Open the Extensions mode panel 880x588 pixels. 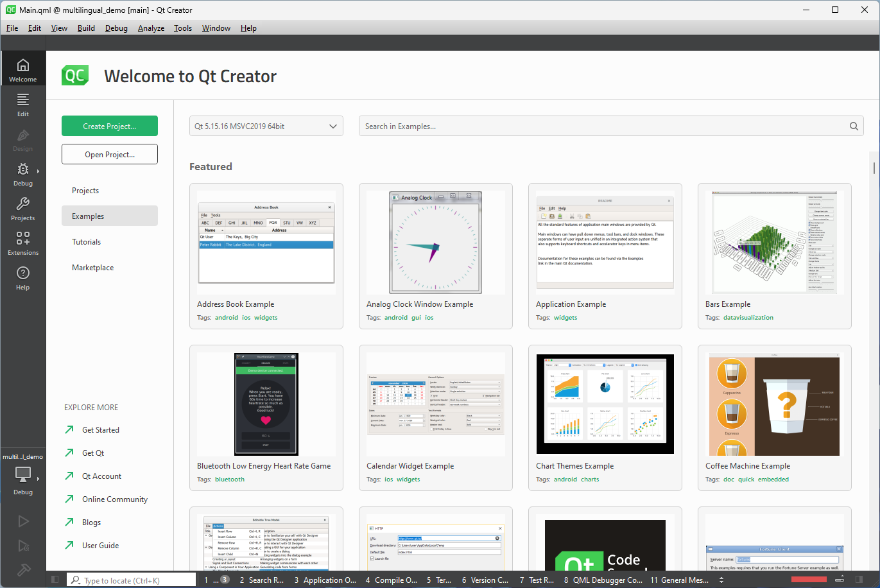coord(23,243)
